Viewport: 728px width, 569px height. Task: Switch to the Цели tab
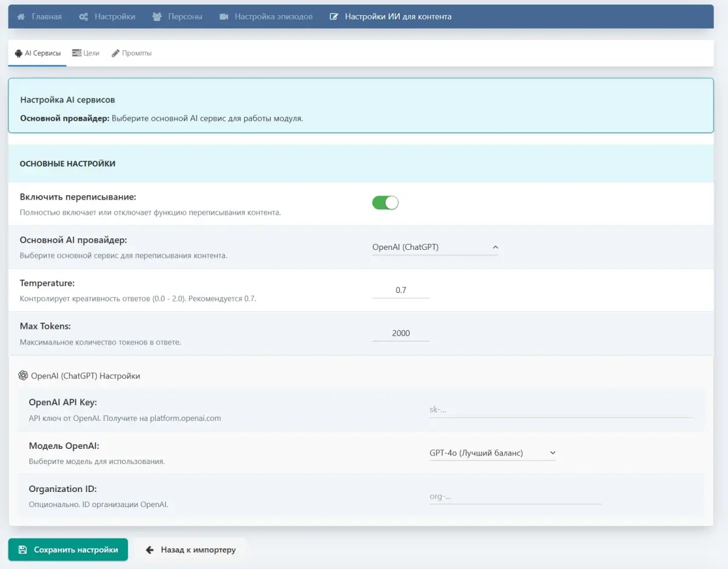(86, 53)
